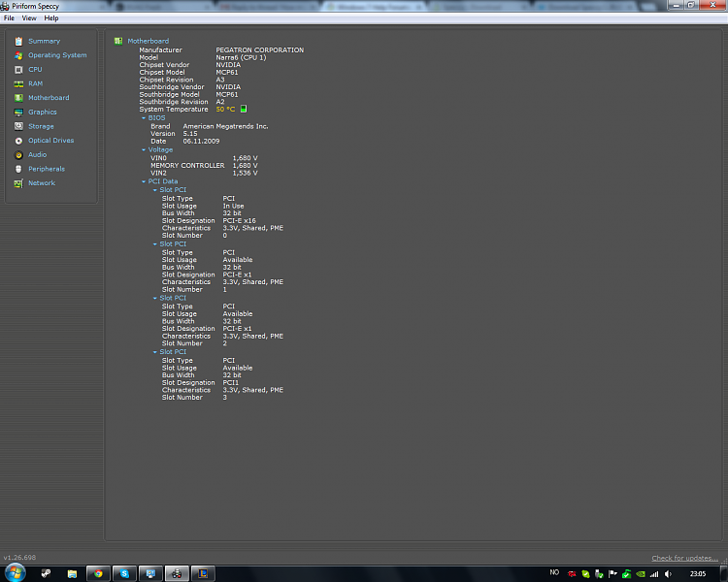Viewport: 728px width, 582px height.
Task: Click the VIN2 value 1,536 V
Action: pos(246,173)
